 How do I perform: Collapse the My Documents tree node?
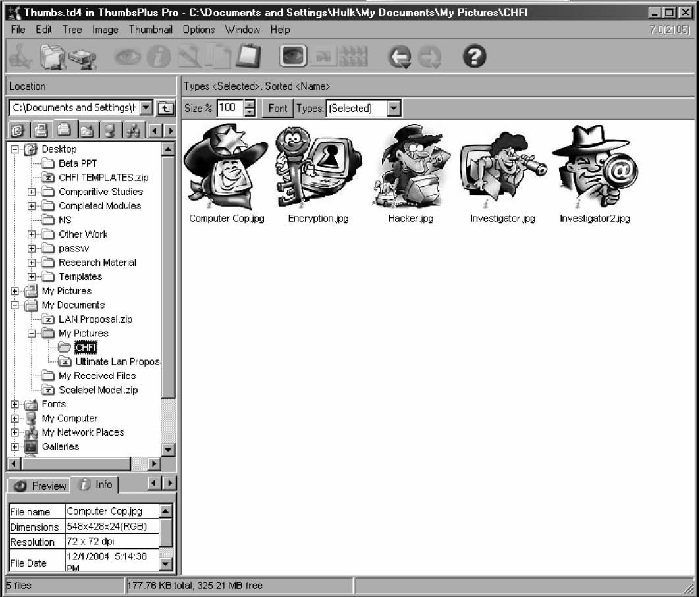coord(15,305)
